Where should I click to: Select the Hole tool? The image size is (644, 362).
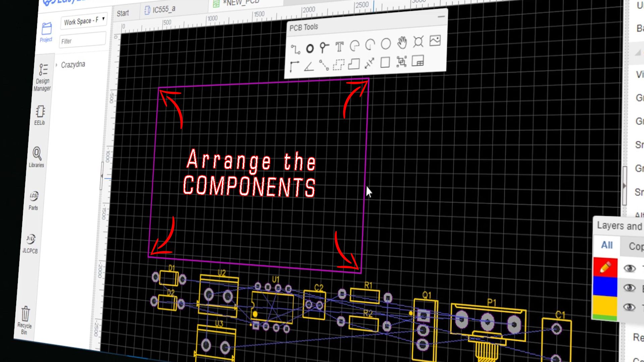click(x=418, y=42)
